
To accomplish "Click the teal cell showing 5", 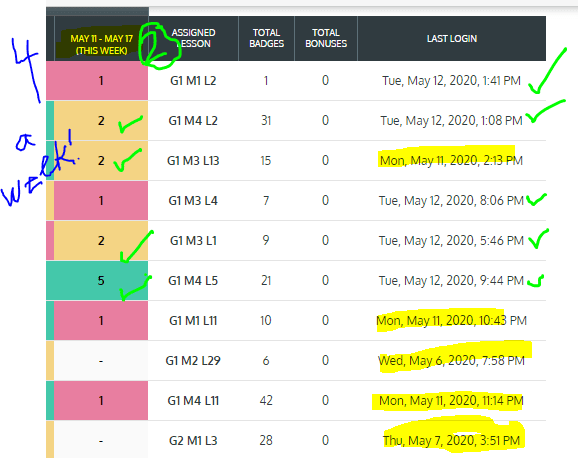I will pyautogui.click(x=97, y=281).
